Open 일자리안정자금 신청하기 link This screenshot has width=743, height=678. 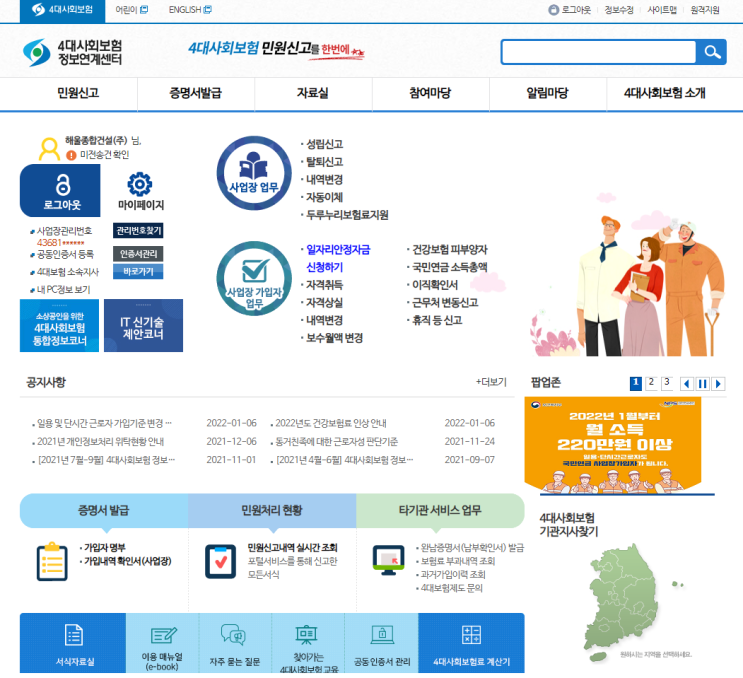click(x=338, y=258)
